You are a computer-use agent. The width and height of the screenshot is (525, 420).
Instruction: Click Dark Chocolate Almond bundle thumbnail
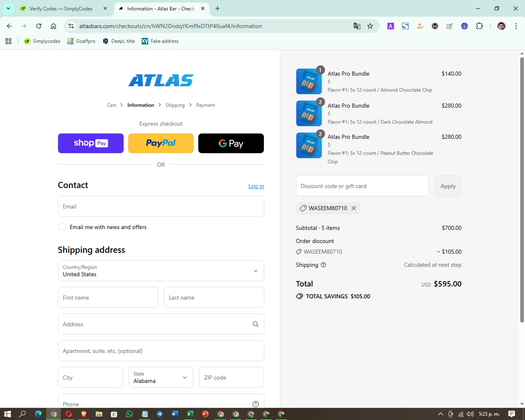click(x=309, y=113)
